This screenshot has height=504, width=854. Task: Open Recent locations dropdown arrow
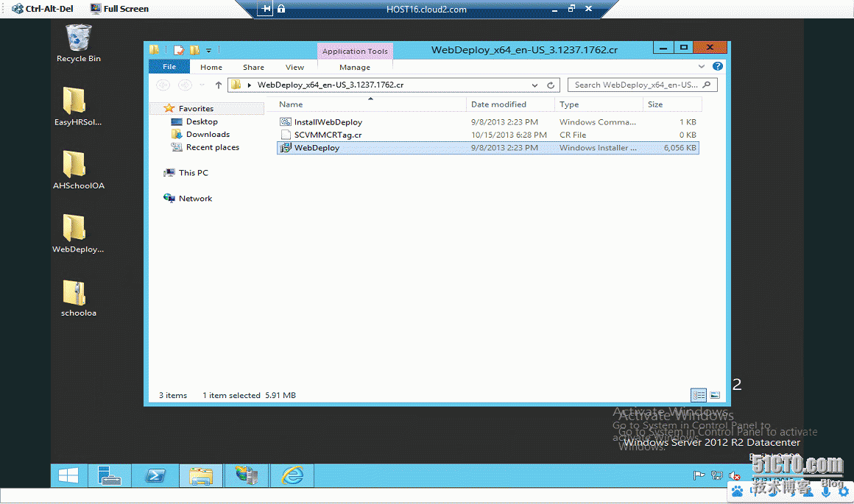(202, 85)
